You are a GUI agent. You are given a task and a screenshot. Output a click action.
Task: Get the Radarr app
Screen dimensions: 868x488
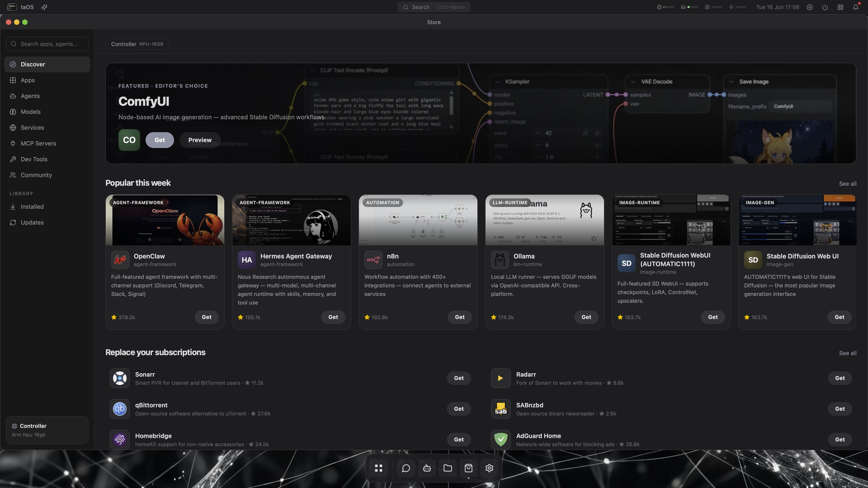click(840, 378)
